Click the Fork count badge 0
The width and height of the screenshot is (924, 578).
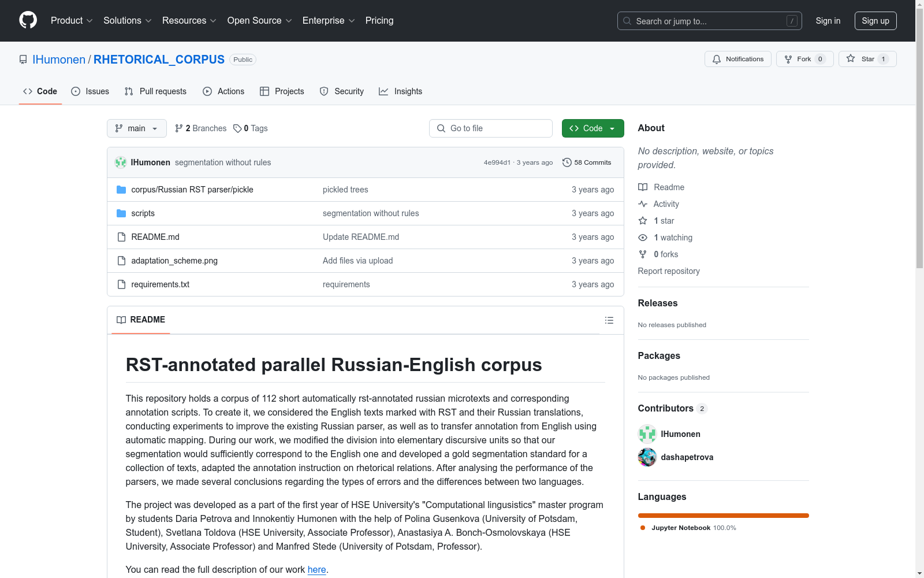pyautogui.click(x=820, y=59)
